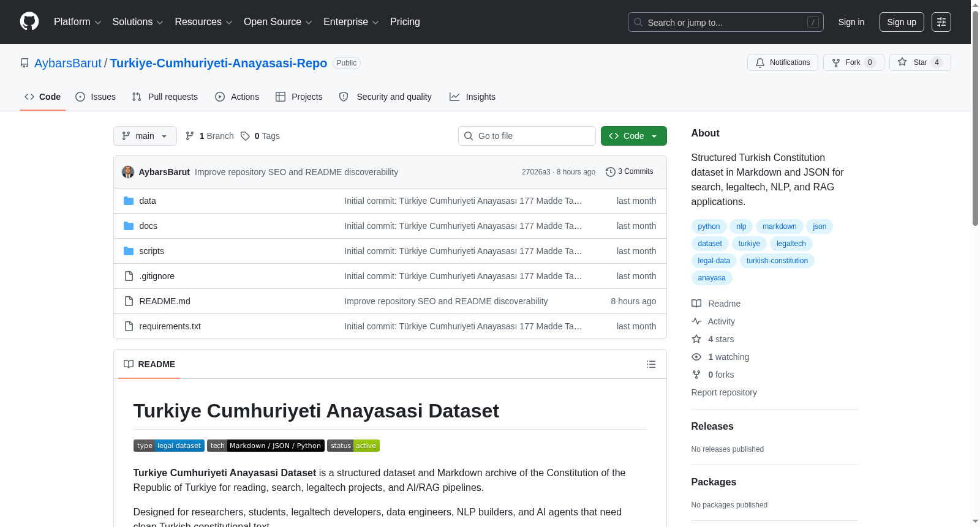Click Report repository
This screenshot has height=527, width=980.
724,392
